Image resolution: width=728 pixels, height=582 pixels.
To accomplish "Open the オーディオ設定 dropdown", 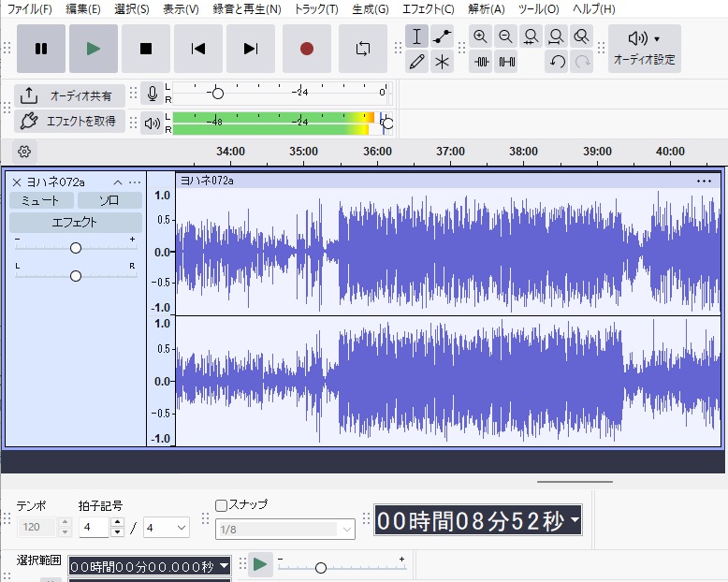I will pyautogui.click(x=645, y=49).
